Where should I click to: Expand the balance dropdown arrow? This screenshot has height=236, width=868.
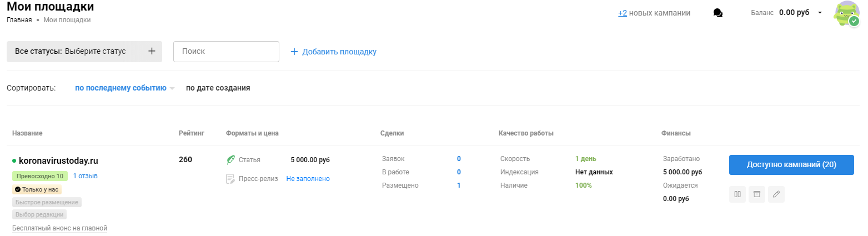(820, 13)
